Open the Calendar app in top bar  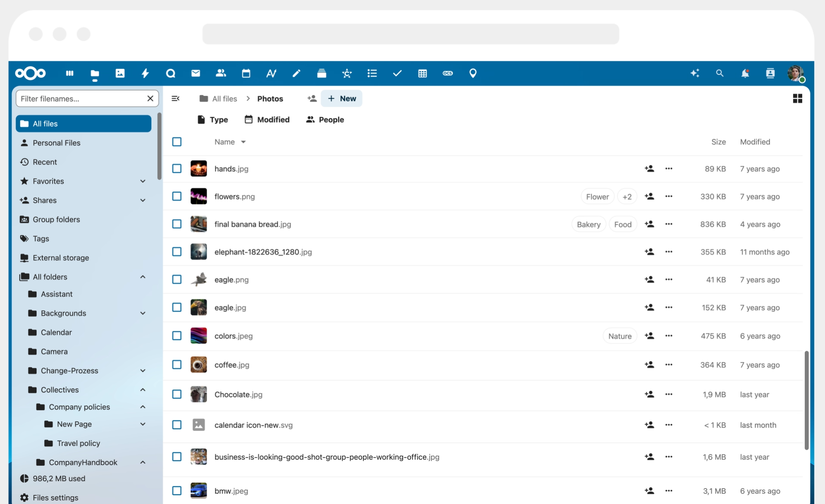(x=246, y=74)
